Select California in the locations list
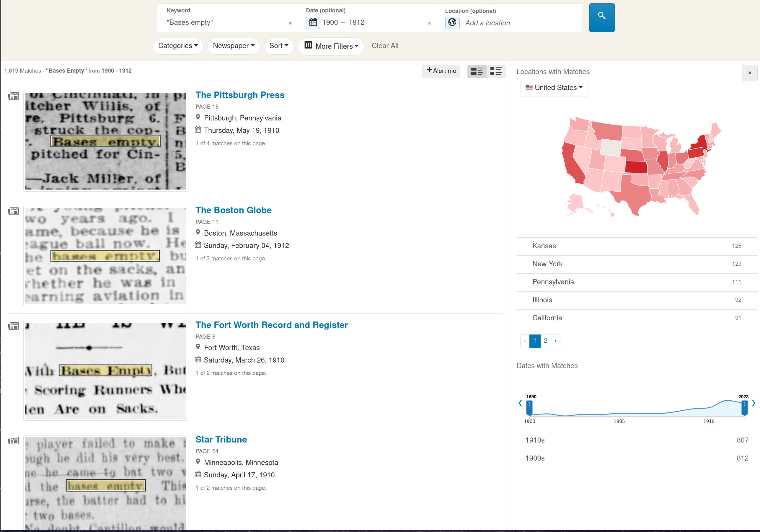The image size is (760, 532). tap(637, 318)
